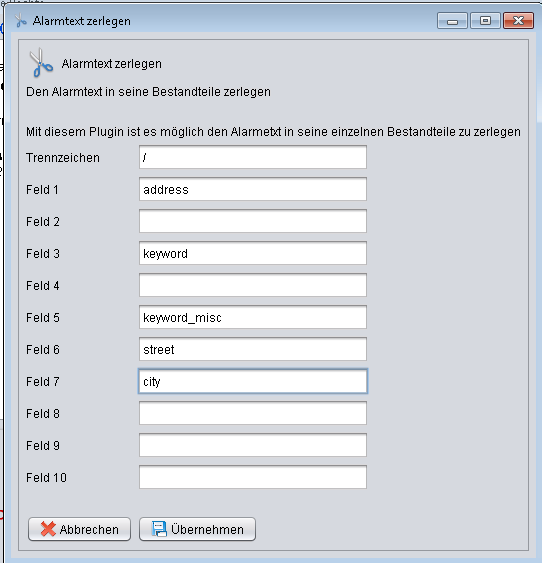Viewport: 542px width, 563px height.
Task: Click the Feld 1 field containing address
Action: (x=253, y=189)
